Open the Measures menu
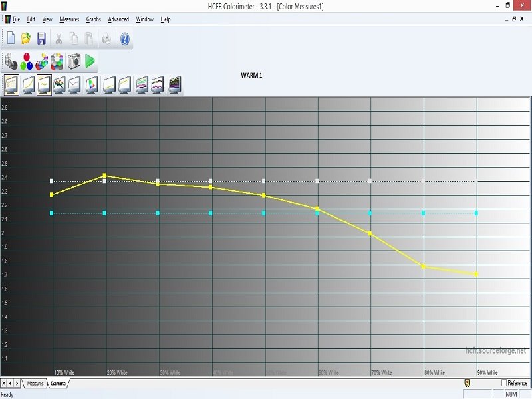532x399 pixels. tap(69, 19)
